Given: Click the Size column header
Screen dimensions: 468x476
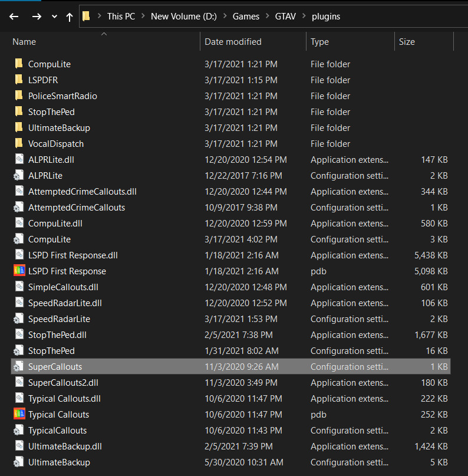Looking at the screenshot, I should pyautogui.click(x=407, y=42).
